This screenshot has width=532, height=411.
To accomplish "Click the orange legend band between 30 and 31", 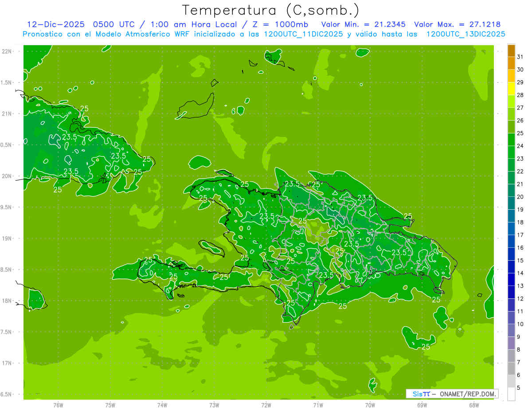I will coord(511,63).
